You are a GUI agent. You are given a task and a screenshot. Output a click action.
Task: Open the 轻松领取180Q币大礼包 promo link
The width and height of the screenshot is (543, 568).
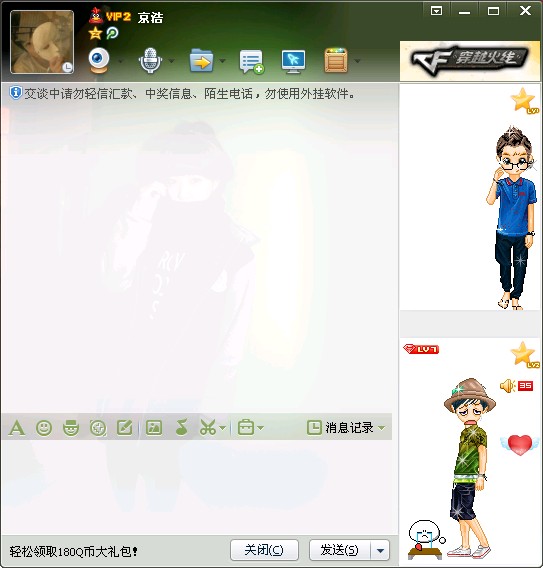74,552
